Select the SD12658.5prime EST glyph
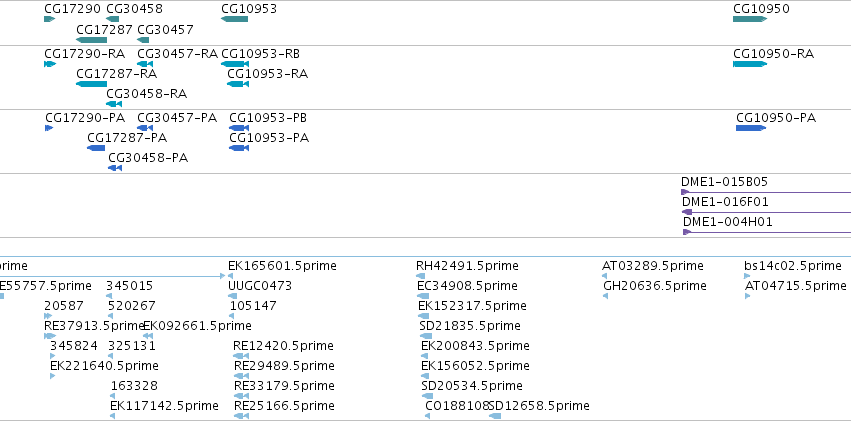This screenshot has height=421, width=851. coord(495,416)
